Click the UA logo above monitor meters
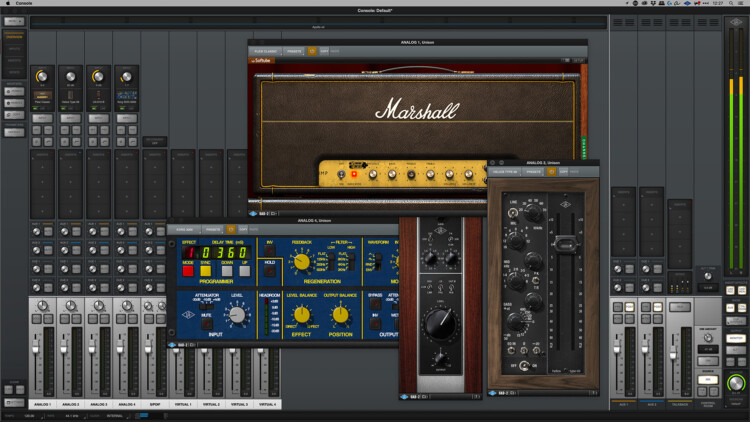 tap(736, 22)
